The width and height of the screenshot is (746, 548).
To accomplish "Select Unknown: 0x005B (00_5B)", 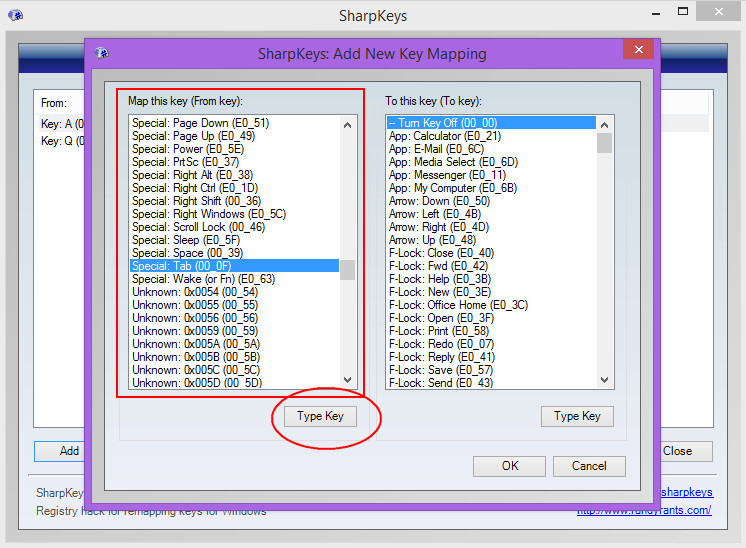I will pyautogui.click(x=234, y=357).
